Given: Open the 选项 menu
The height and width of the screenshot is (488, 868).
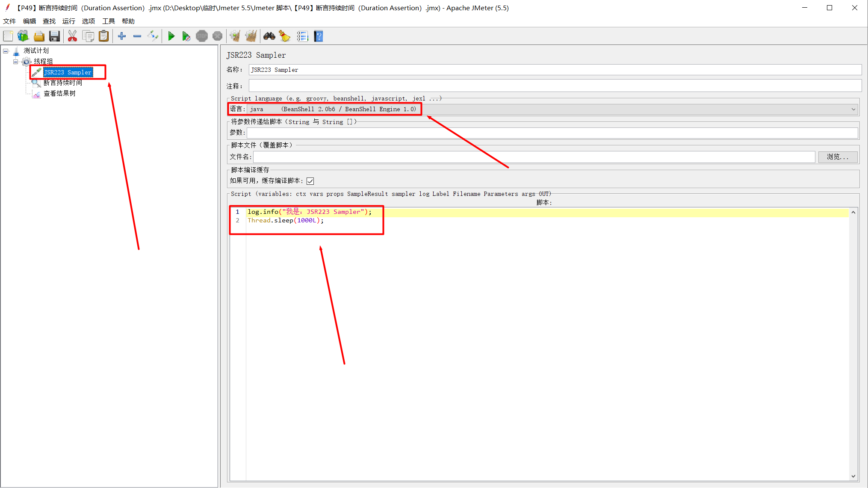Looking at the screenshot, I should coord(89,21).
